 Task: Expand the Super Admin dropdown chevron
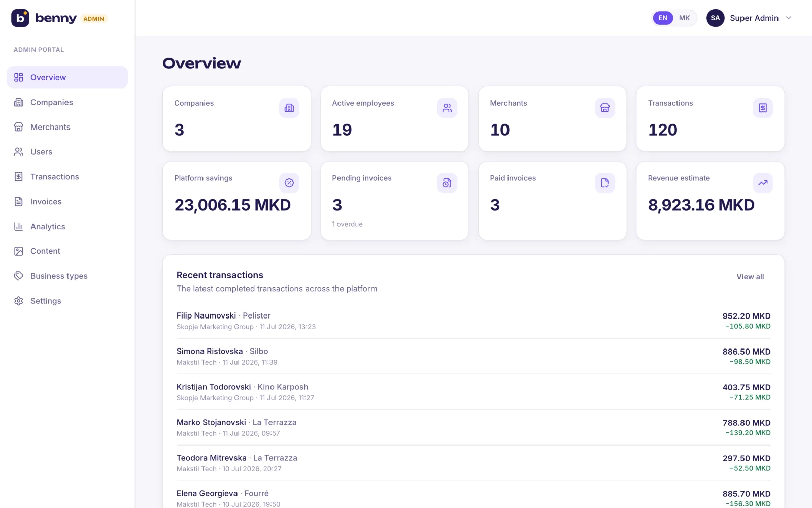tap(789, 18)
